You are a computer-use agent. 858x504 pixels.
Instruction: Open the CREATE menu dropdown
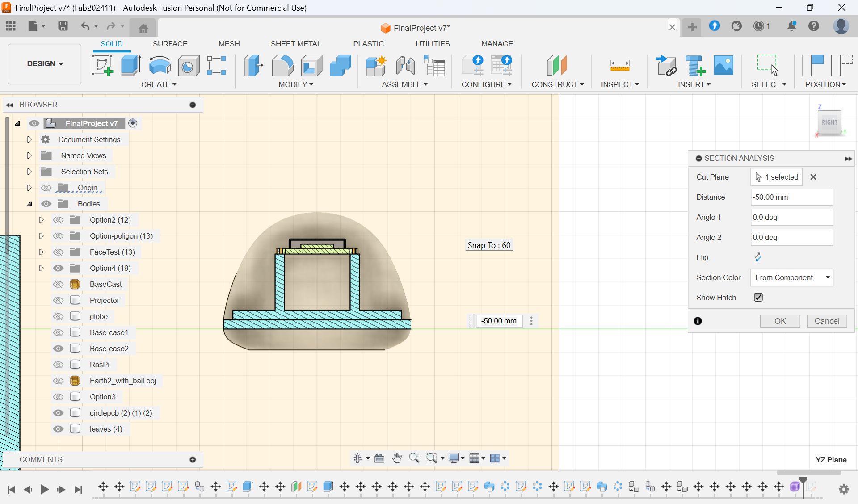(159, 84)
